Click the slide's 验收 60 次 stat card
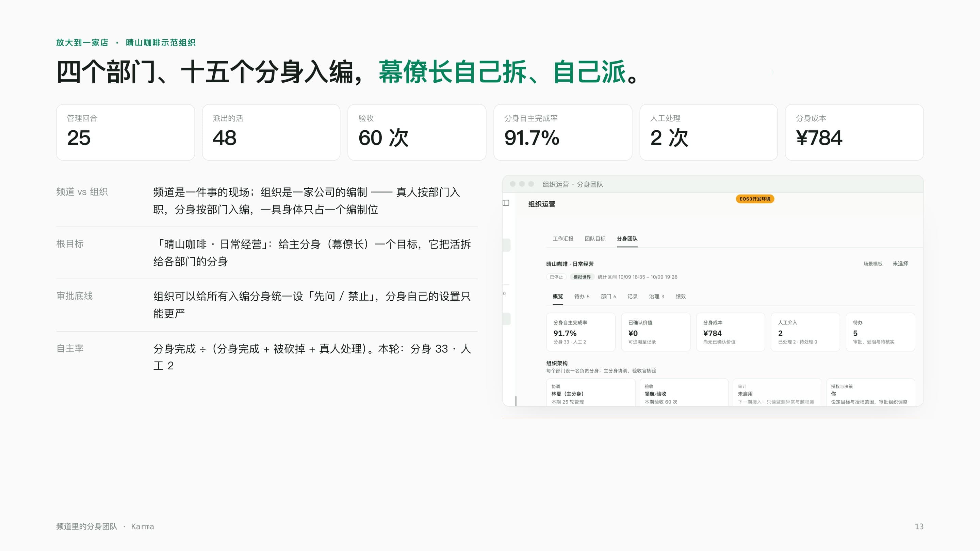Screen dimensions: 980x551 coord(417,132)
